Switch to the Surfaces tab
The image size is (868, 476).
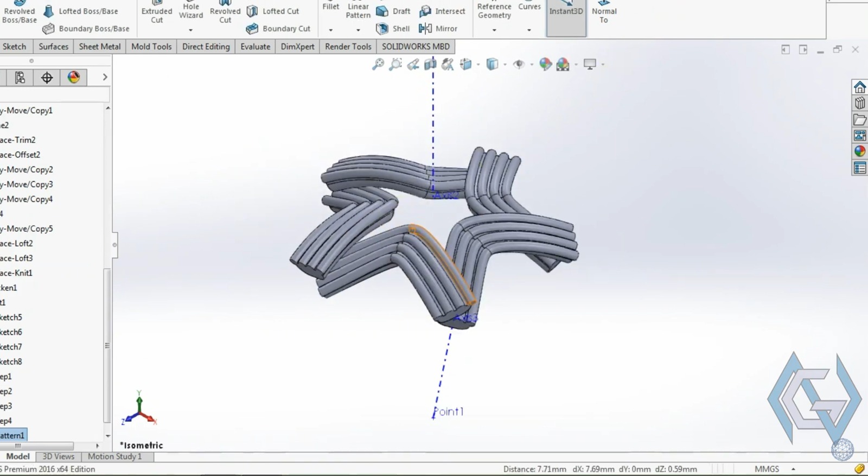point(53,47)
